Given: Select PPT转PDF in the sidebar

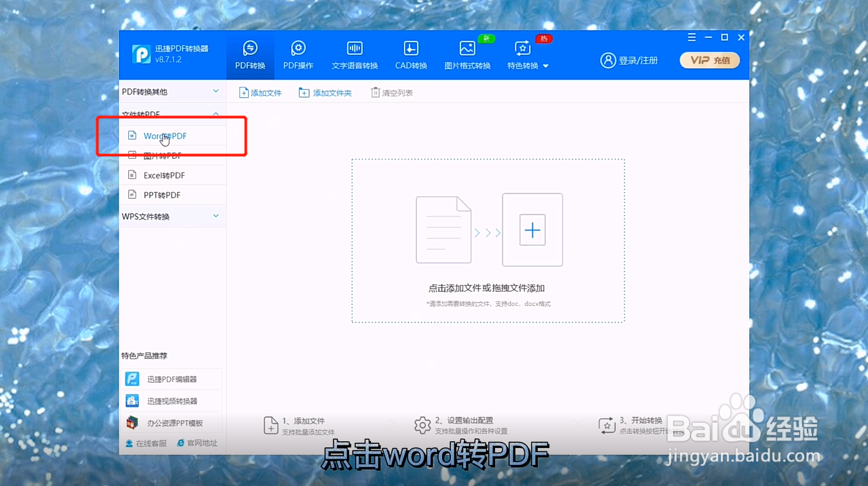Looking at the screenshot, I should pyautogui.click(x=172, y=195).
